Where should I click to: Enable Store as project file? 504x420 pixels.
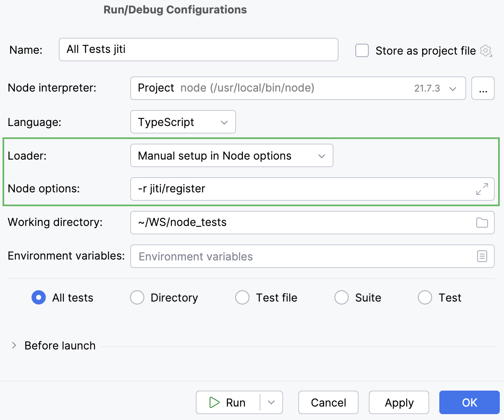(x=362, y=51)
